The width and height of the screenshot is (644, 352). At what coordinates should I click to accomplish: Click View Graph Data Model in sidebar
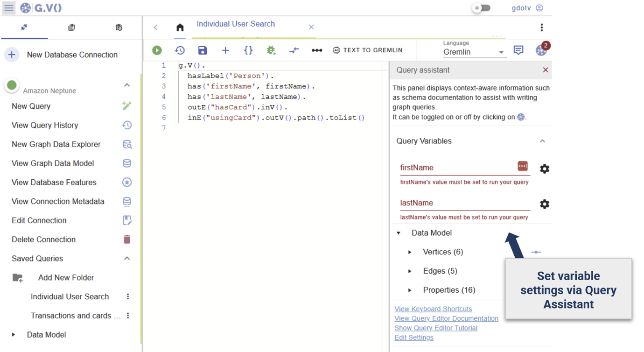(x=53, y=163)
